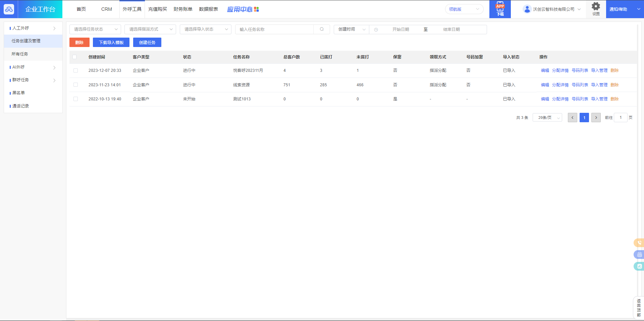Screen dimensions: 644x321
Task: Click the floating orange phone icon
Action: [x=639, y=242]
